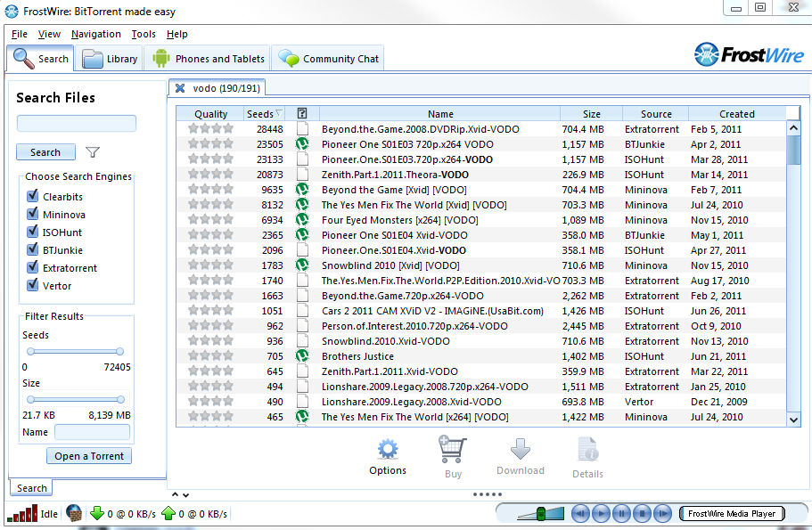This screenshot has height=530, width=812.
Task: Disable the Extratorrent search engine
Action: tap(33, 267)
